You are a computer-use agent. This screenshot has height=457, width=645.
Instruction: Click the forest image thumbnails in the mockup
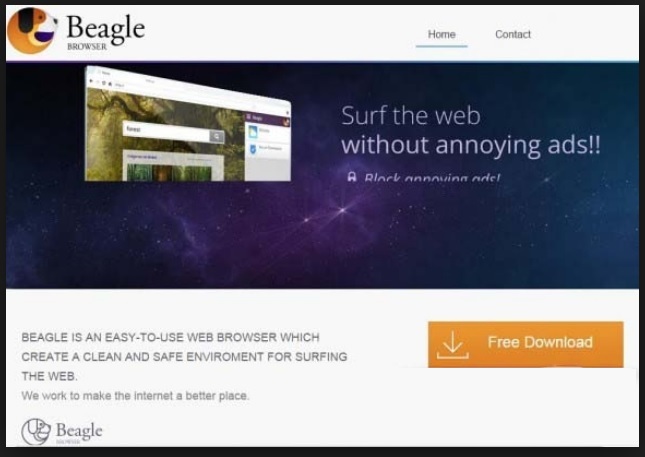pyautogui.click(x=169, y=172)
